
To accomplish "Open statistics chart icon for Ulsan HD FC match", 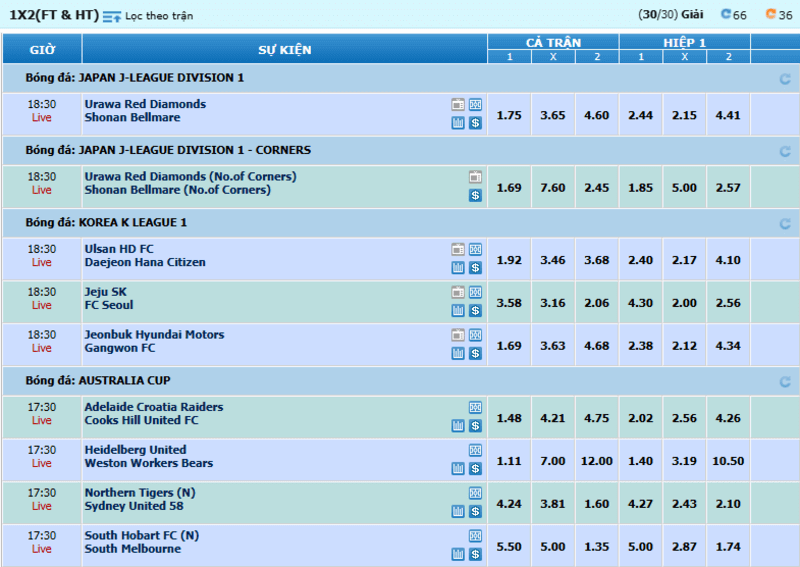I will pos(458,267).
